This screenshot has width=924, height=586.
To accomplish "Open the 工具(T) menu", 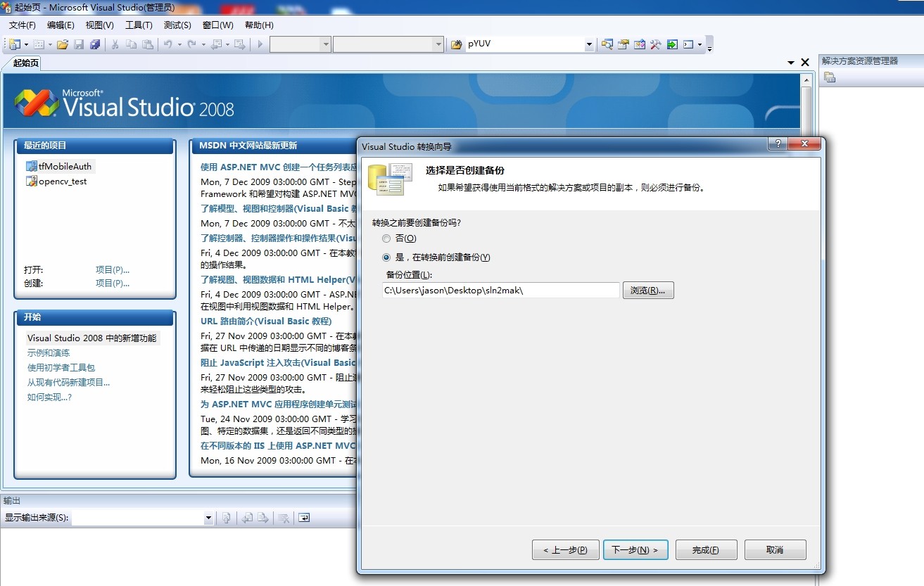I will (139, 25).
